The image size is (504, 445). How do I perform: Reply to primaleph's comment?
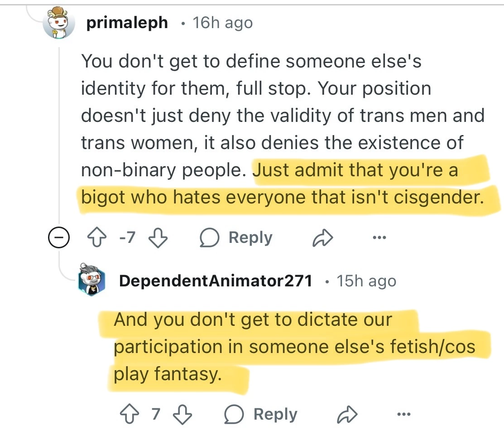click(x=236, y=238)
